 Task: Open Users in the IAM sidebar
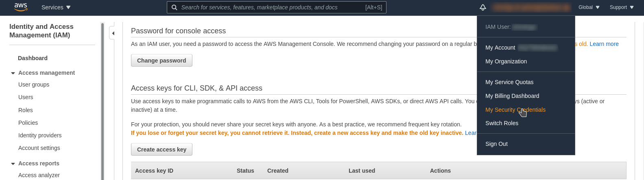pyautogui.click(x=26, y=97)
